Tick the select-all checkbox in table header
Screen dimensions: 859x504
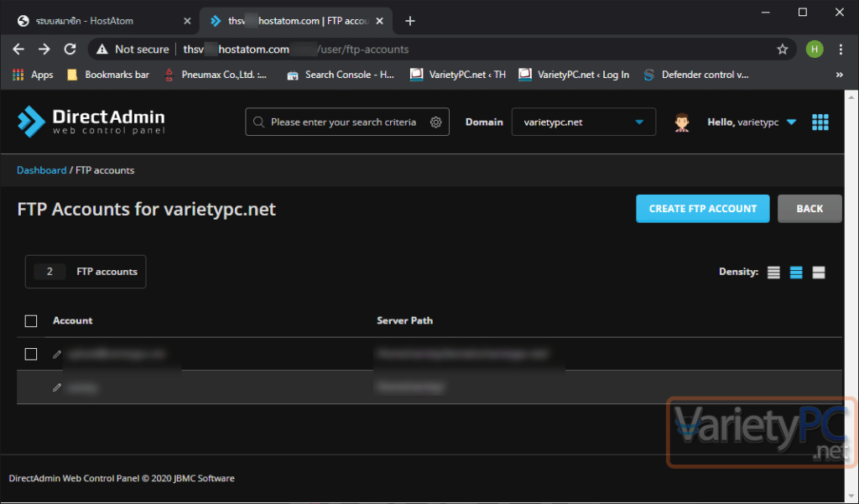31,321
